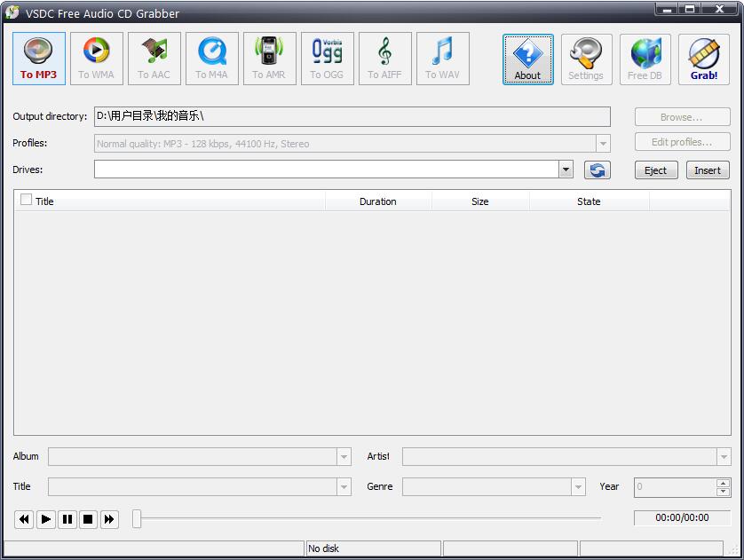This screenshot has height=560, width=744.
Task: Expand the Drives dropdown list
Action: point(566,170)
